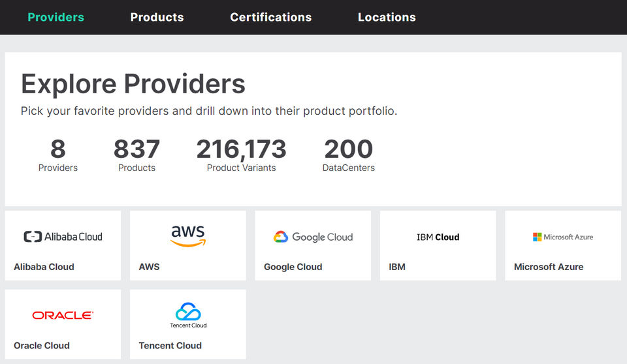This screenshot has width=627, height=364.
Task: Click the Oracle logo
Action: (63, 315)
